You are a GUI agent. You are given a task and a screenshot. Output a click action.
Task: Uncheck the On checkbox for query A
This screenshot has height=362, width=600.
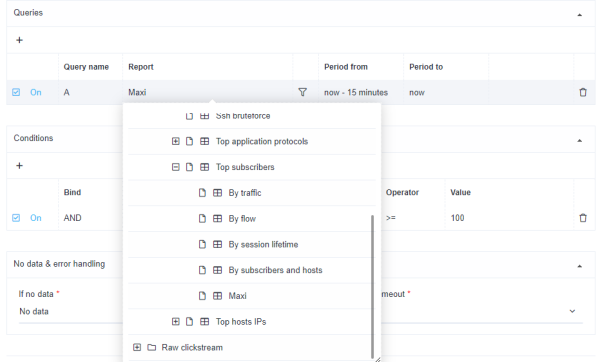tap(16, 92)
